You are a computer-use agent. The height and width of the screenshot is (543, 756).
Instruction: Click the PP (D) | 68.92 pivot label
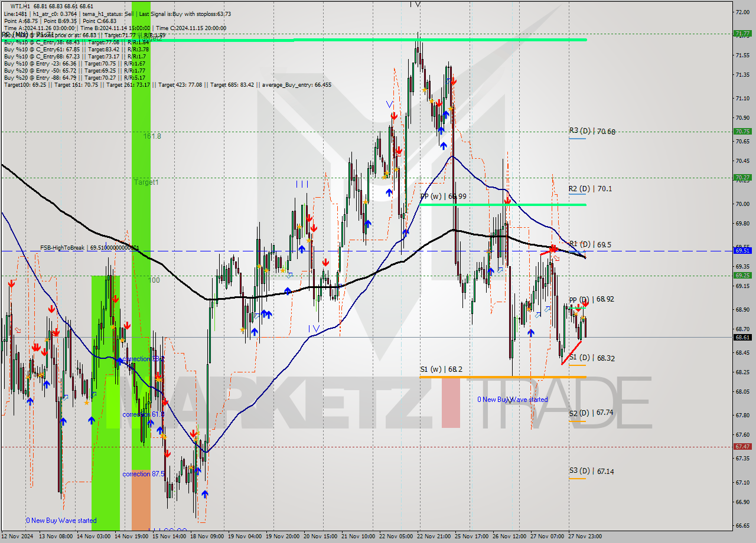591,299
